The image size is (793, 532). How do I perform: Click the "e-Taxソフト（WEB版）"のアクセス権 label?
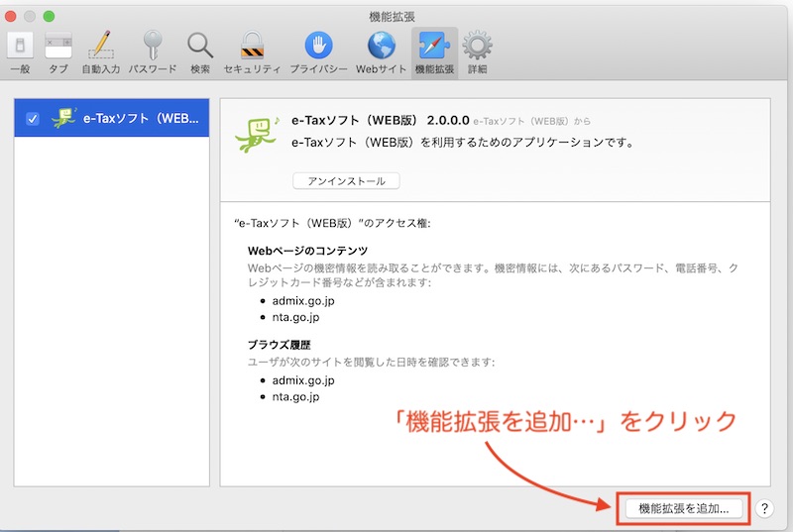pyautogui.click(x=332, y=223)
